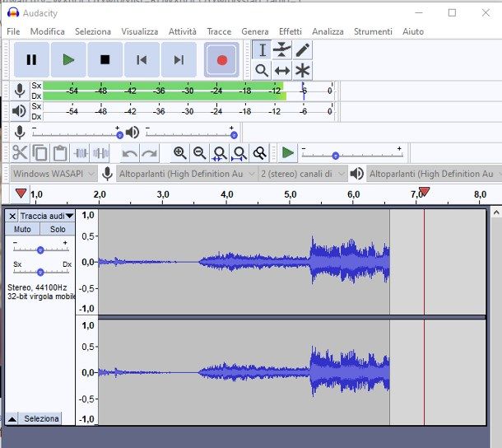Viewport: 502px width, 448px height.
Task: Collapse the track with the triangle button
Action: (x=12, y=418)
